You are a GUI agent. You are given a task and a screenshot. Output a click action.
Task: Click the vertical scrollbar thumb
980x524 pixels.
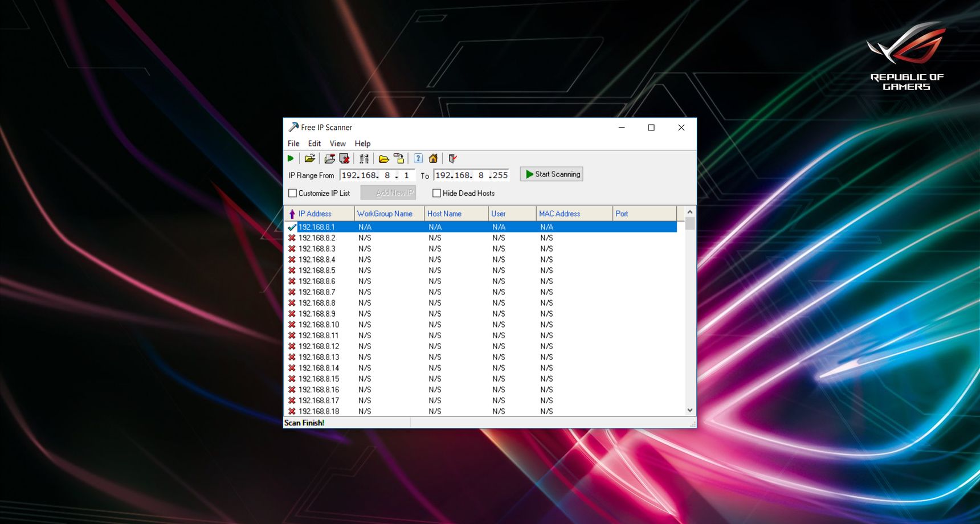pyautogui.click(x=690, y=223)
